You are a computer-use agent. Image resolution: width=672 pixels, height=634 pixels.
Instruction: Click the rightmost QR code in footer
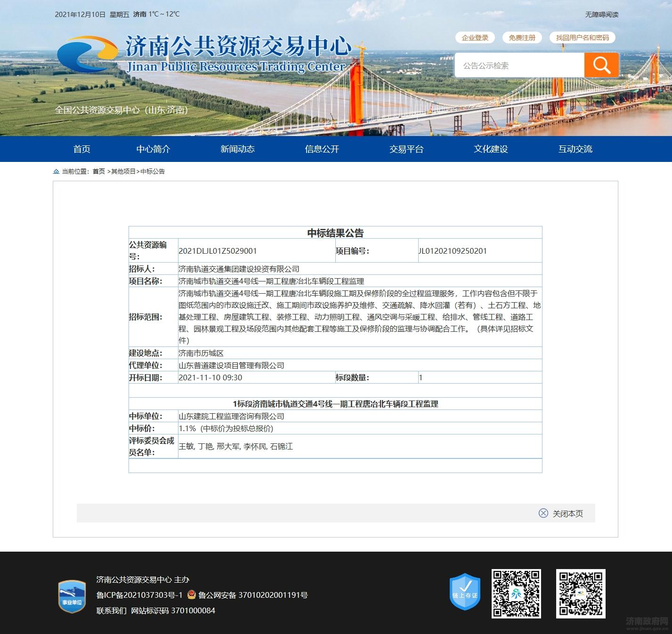(580, 594)
